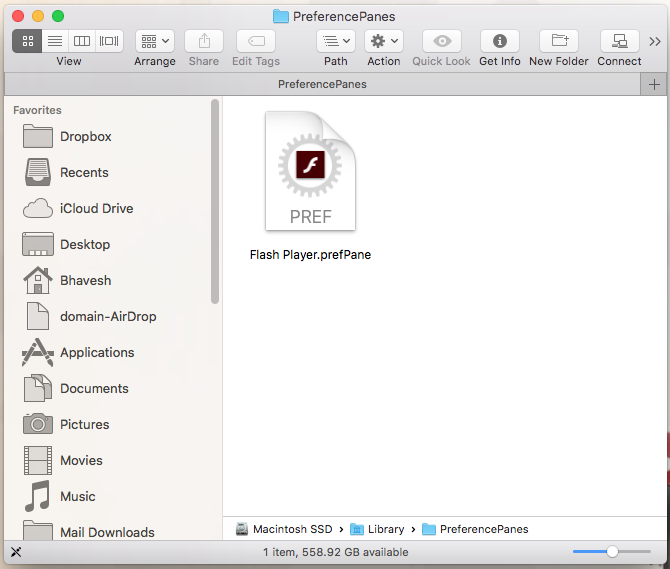Open Movies in the sidebar
Image resolution: width=670 pixels, height=569 pixels.
click(x=115, y=460)
